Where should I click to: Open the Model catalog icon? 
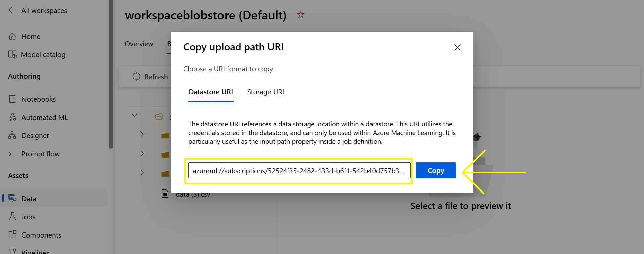point(12,54)
